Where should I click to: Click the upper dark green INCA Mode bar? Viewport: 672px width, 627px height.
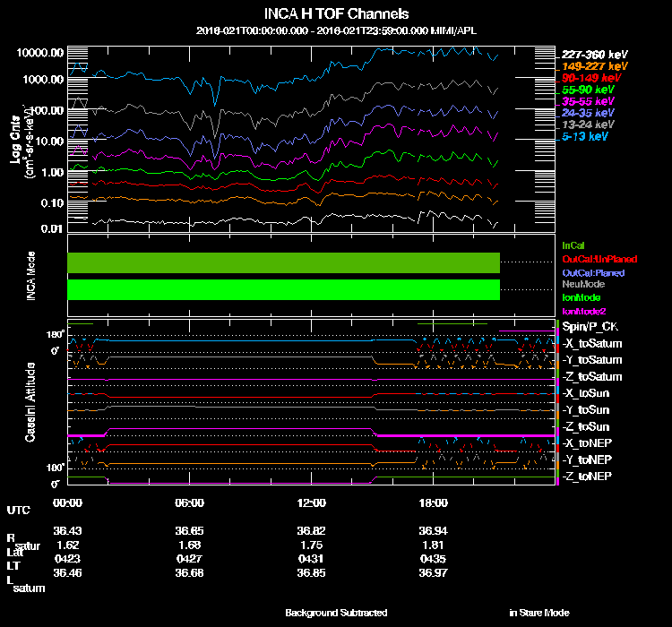(283, 262)
